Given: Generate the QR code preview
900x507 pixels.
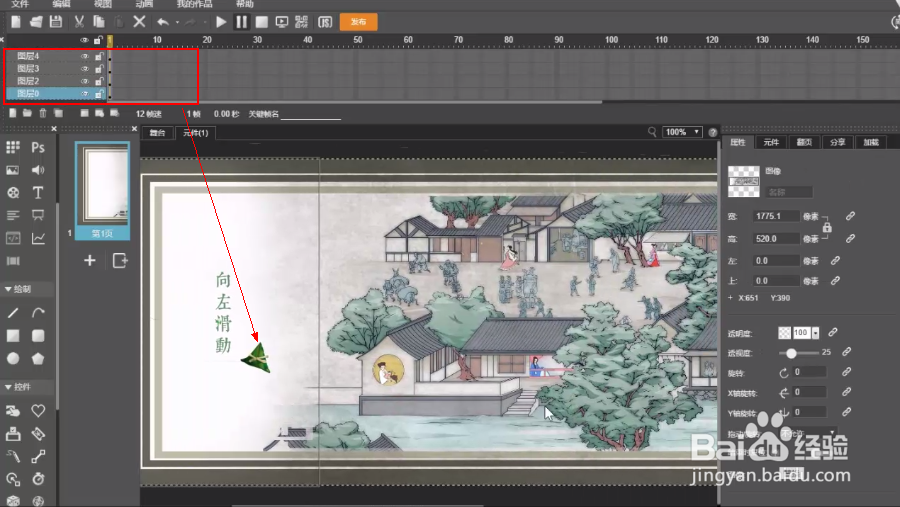Looking at the screenshot, I should (301, 22).
